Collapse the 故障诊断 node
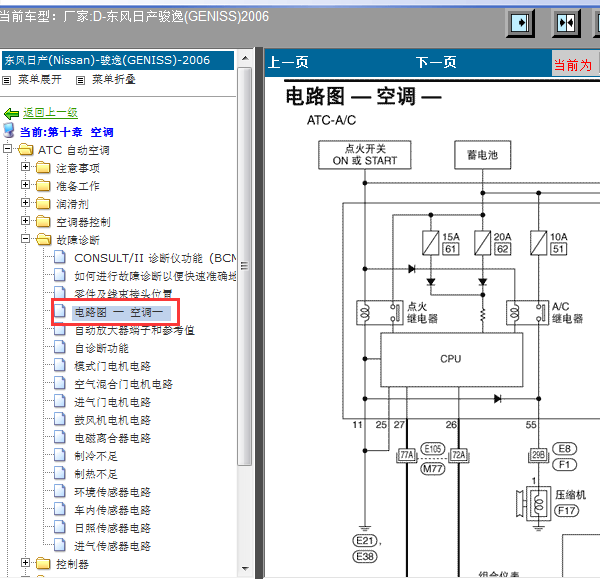 [x=25, y=238]
